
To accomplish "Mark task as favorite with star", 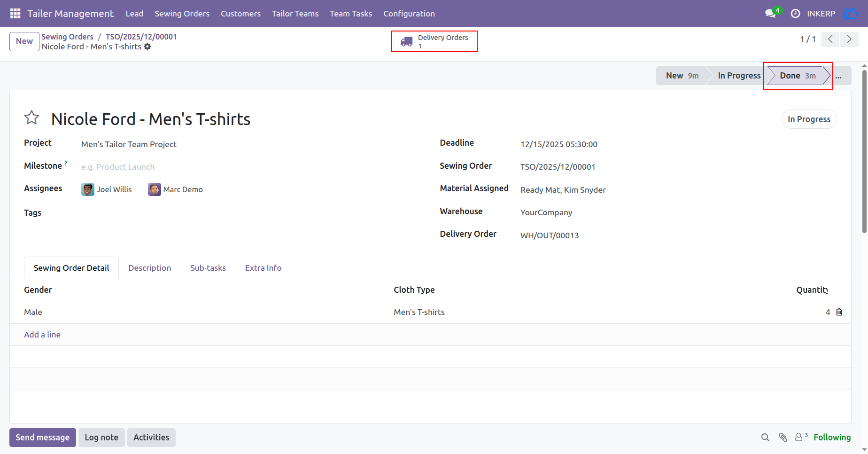I will 31,117.
